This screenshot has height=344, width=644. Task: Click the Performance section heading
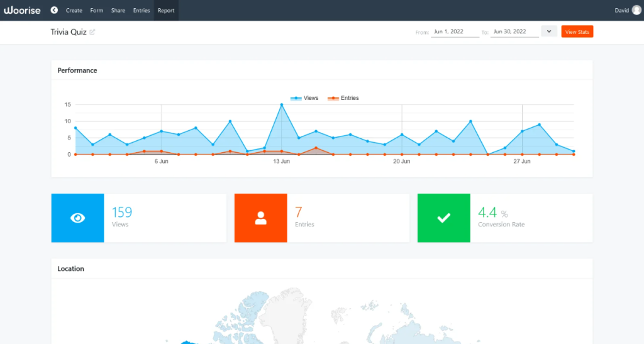pos(77,70)
